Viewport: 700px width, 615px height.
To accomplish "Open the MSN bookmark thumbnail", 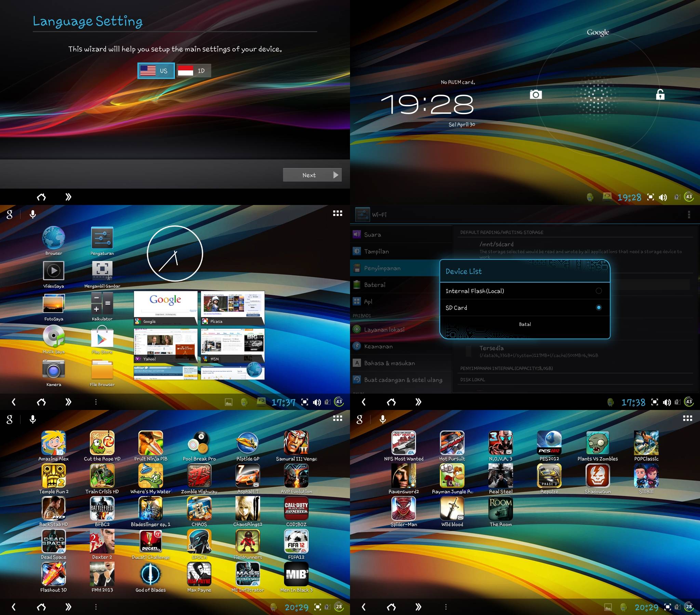I will pos(232,345).
